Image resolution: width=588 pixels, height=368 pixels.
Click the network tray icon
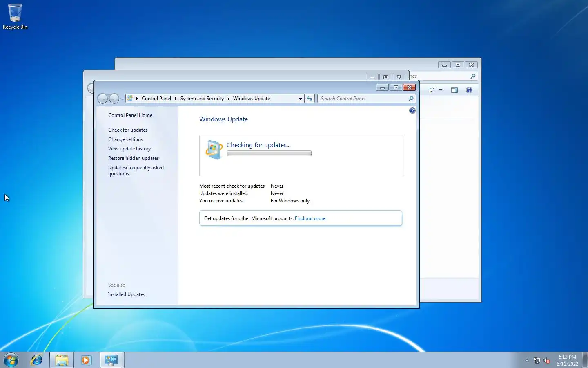coord(537,360)
